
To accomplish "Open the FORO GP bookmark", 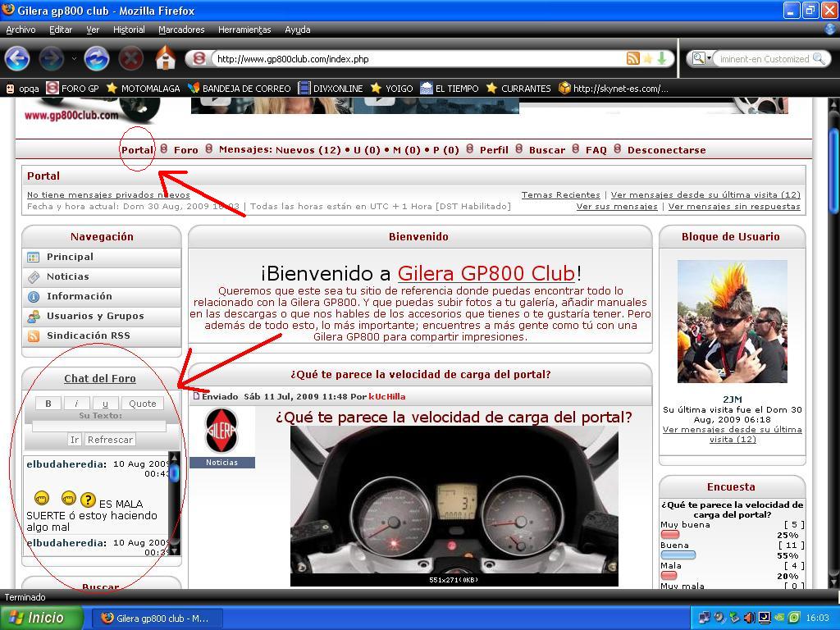I will [x=73, y=89].
